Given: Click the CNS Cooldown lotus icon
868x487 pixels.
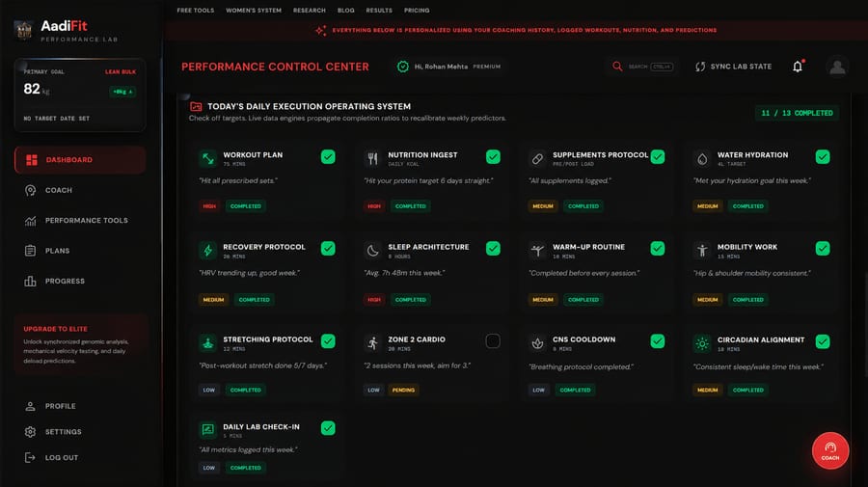Looking at the screenshot, I should pyautogui.click(x=537, y=343).
